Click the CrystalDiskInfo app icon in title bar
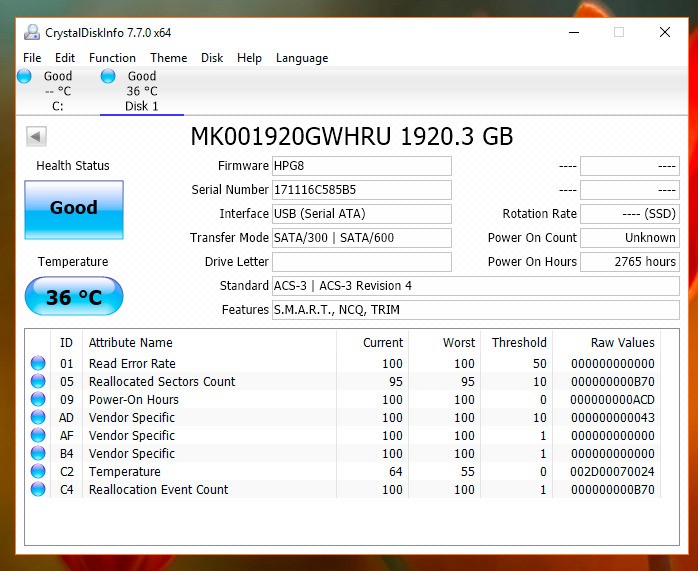The height and width of the screenshot is (571, 698). click(32, 32)
